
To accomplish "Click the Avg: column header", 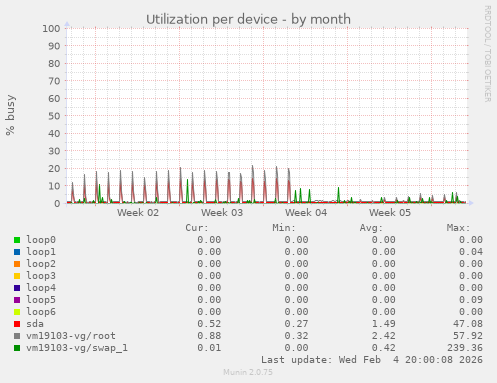I will (x=371, y=228).
